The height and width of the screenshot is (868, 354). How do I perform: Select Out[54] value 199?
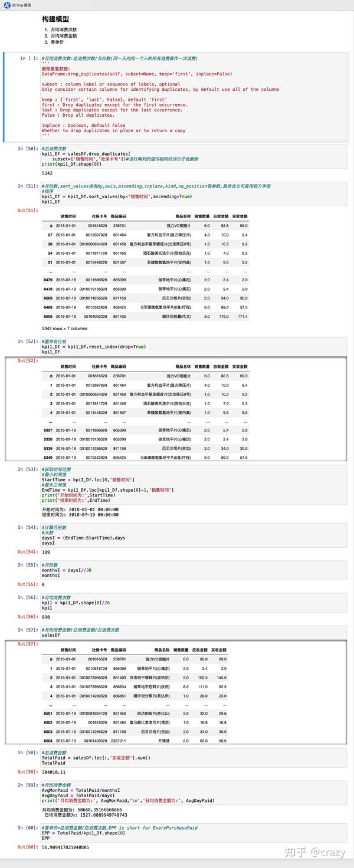point(47,553)
